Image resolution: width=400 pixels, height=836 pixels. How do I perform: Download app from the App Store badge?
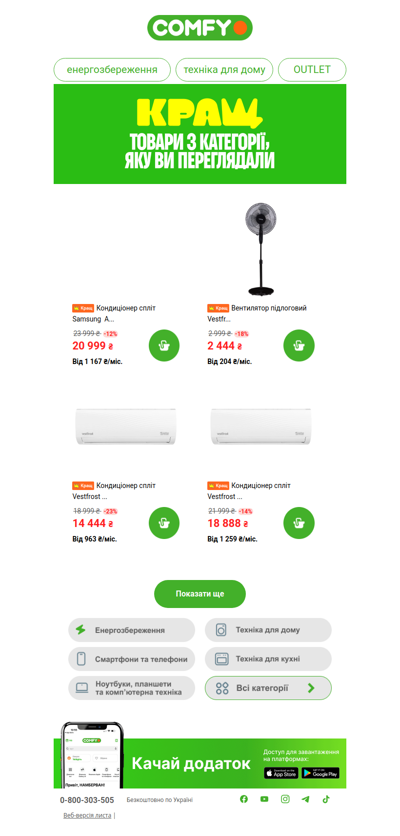tap(281, 773)
